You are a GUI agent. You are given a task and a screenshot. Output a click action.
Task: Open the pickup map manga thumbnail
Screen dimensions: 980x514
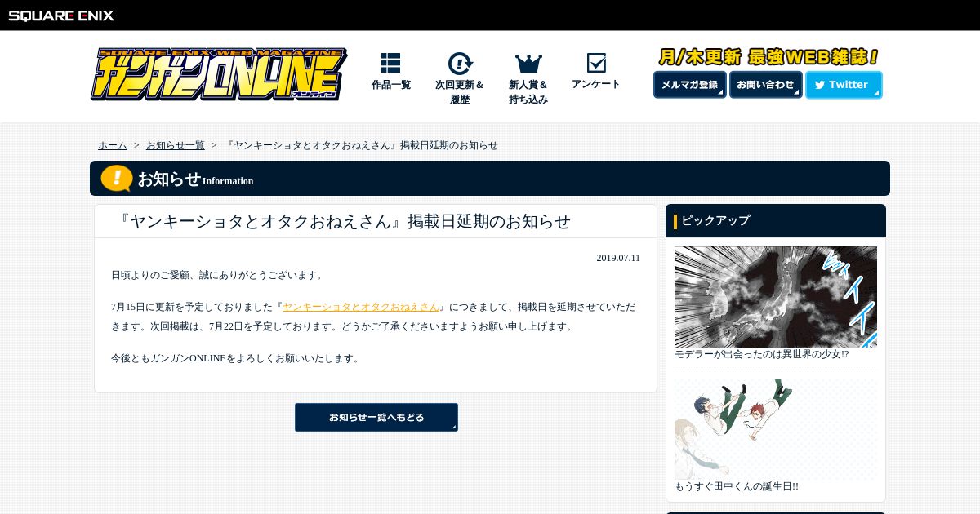tap(776, 297)
